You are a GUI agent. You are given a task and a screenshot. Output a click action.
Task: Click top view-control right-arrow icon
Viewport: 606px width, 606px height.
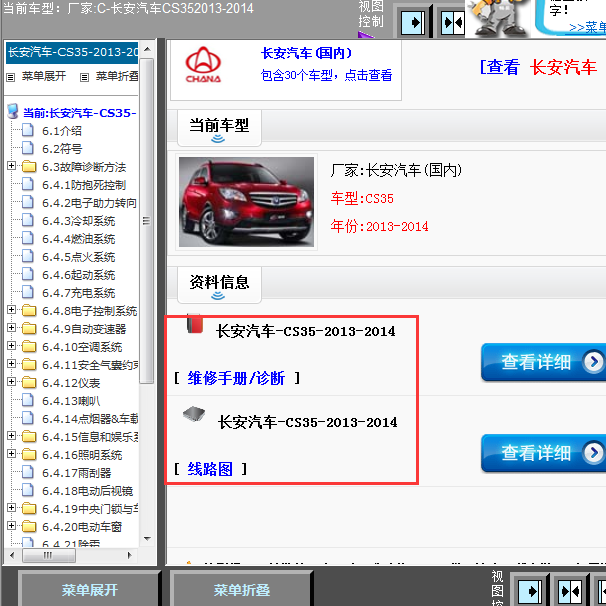(x=413, y=23)
